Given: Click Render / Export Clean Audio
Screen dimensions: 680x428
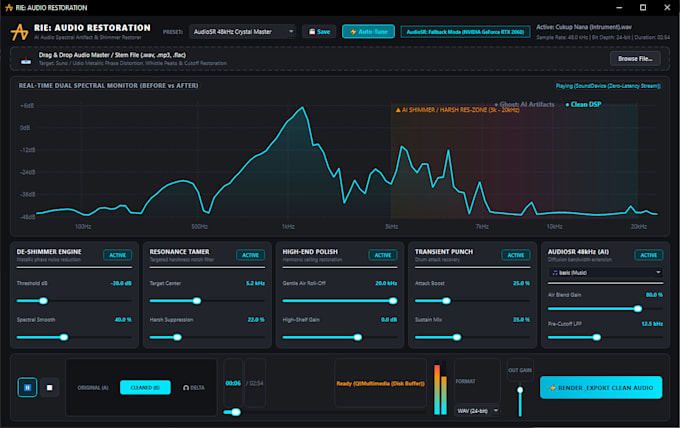Looking at the screenshot, I should (x=601, y=388).
